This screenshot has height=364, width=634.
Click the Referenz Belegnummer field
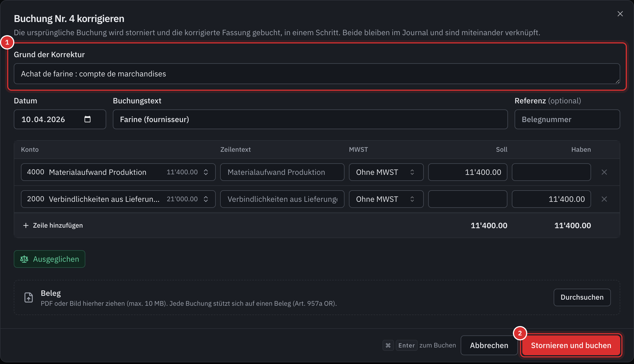pyautogui.click(x=567, y=119)
